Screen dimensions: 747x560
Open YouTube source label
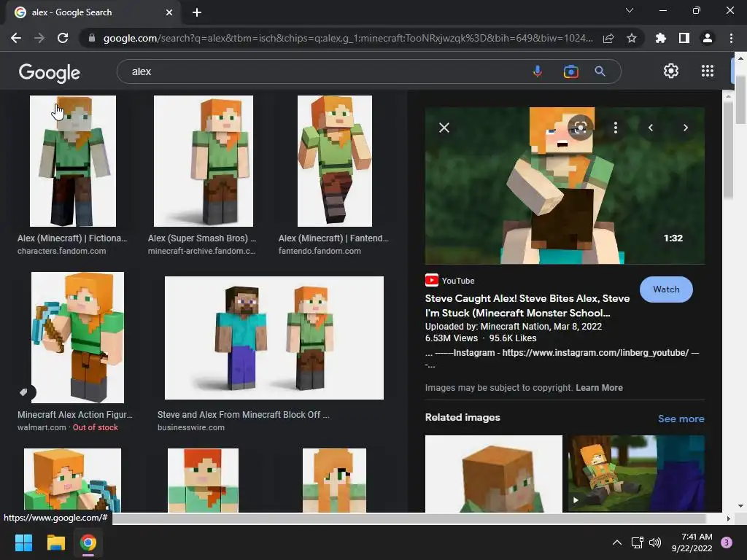coord(449,281)
